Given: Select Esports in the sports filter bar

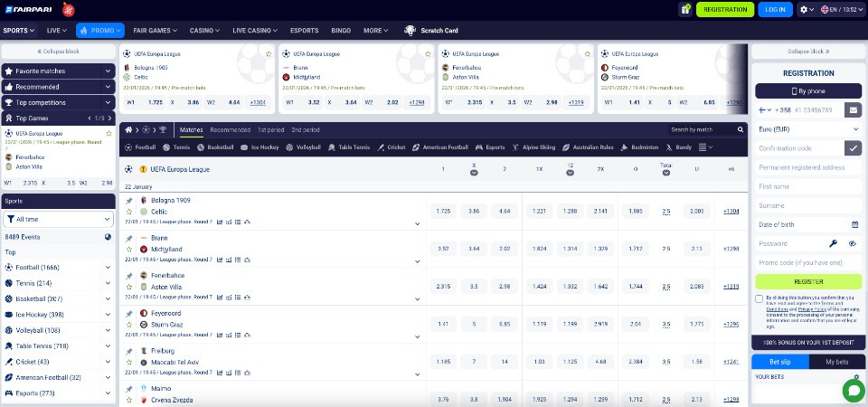Looking at the screenshot, I should click(490, 147).
